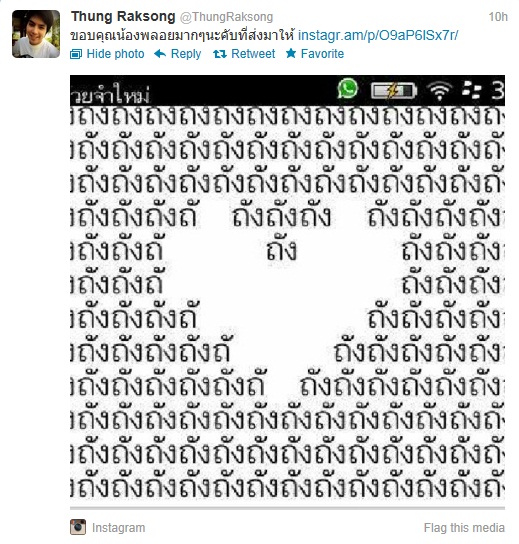Click the Hide photo icon
Image resolution: width=519 pixels, height=544 pixels.
76,54
